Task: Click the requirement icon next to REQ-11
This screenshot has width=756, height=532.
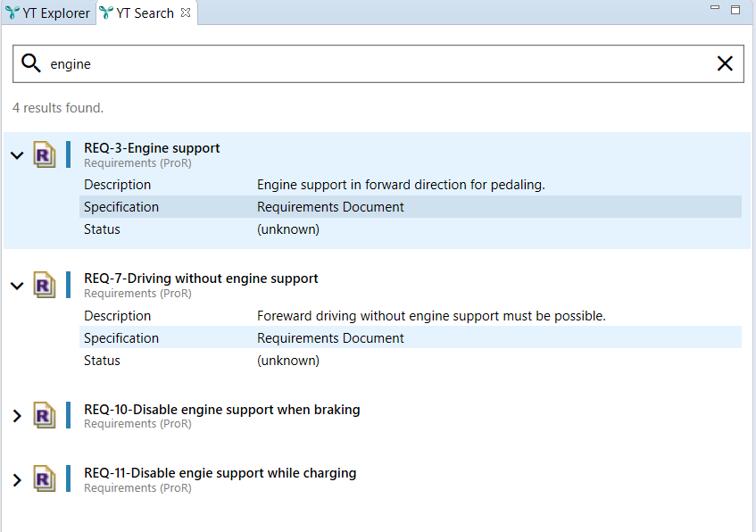Action: pos(45,478)
